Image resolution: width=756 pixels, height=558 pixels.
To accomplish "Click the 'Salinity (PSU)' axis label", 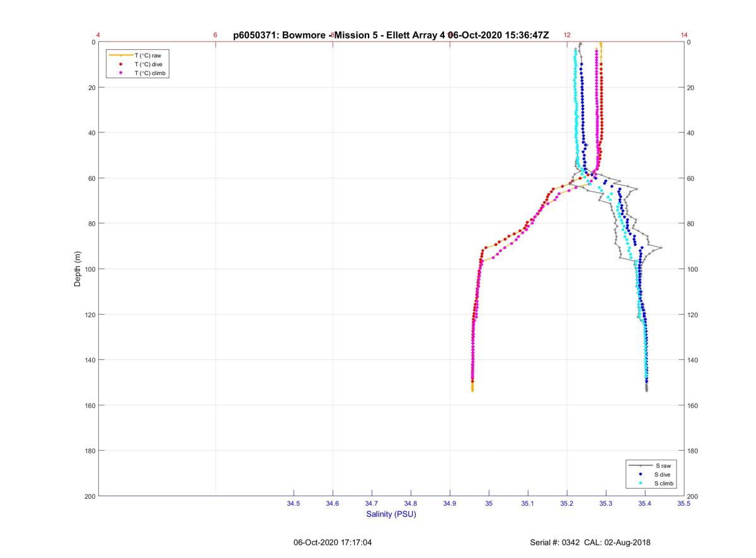I will pyautogui.click(x=391, y=514).
